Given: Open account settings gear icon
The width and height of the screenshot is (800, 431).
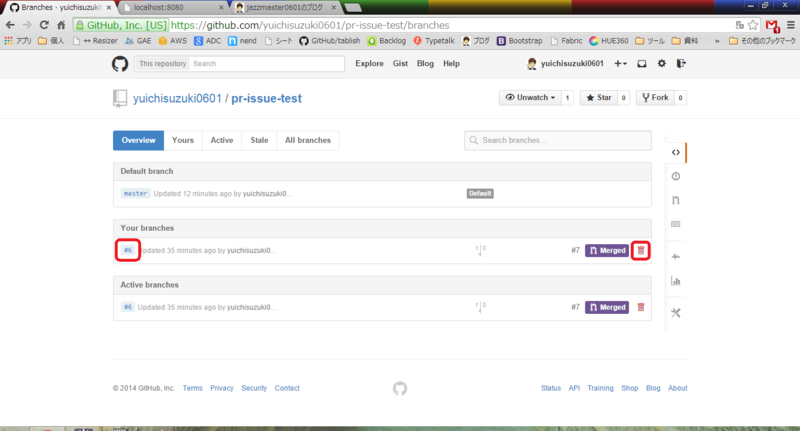Looking at the screenshot, I should (662, 64).
